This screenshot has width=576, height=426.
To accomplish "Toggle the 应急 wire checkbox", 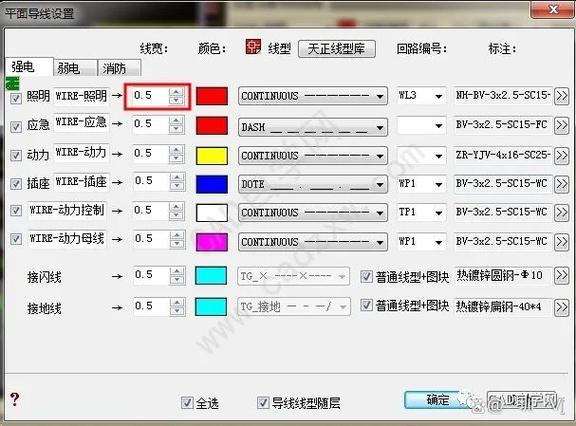I will point(15,127).
